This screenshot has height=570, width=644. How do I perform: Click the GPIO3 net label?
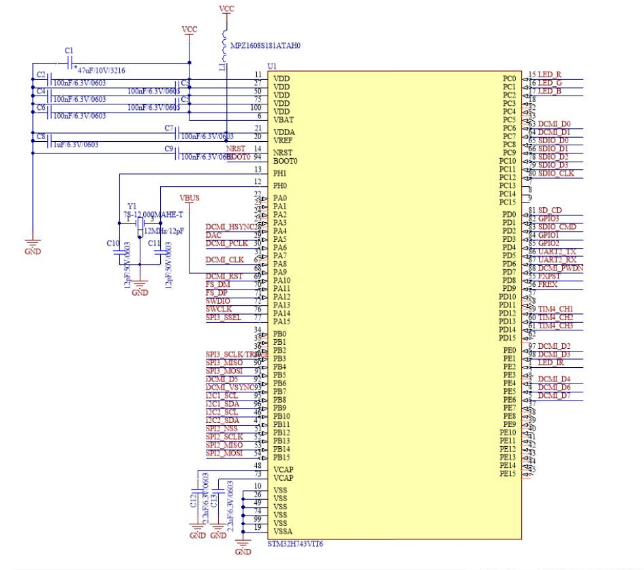[x=549, y=218]
